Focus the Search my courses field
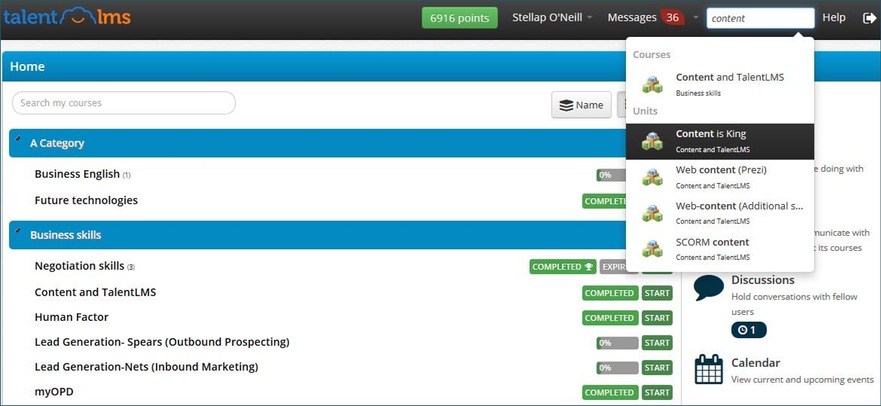 (124, 103)
